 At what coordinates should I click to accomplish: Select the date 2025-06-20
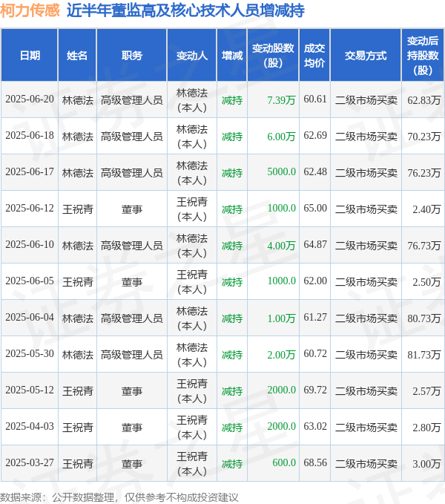(x=30, y=99)
